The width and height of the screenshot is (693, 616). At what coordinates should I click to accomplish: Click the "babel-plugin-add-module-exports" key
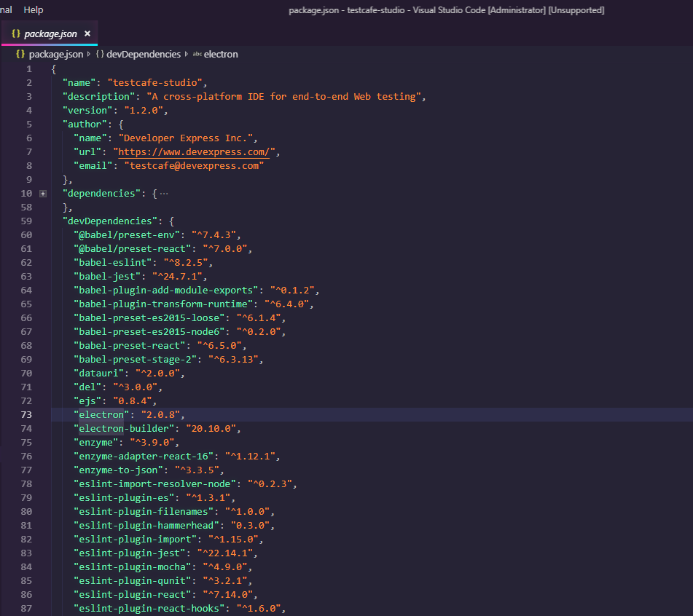click(x=165, y=290)
